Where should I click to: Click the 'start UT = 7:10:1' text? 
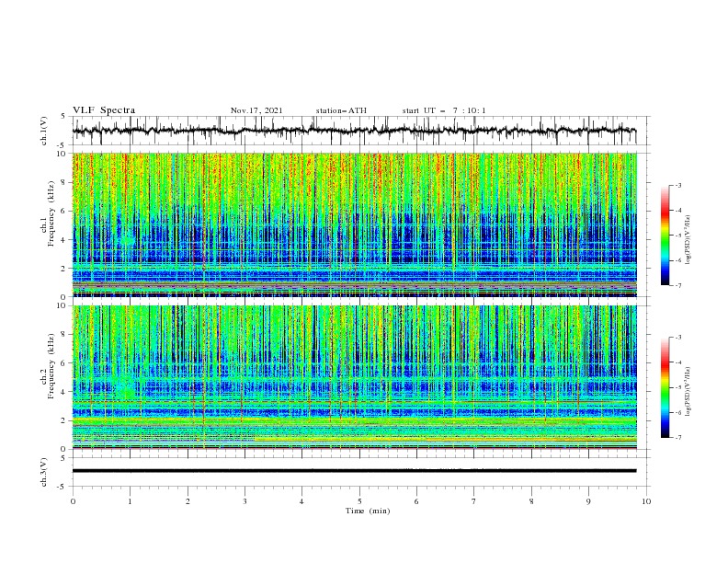(443, 110)
